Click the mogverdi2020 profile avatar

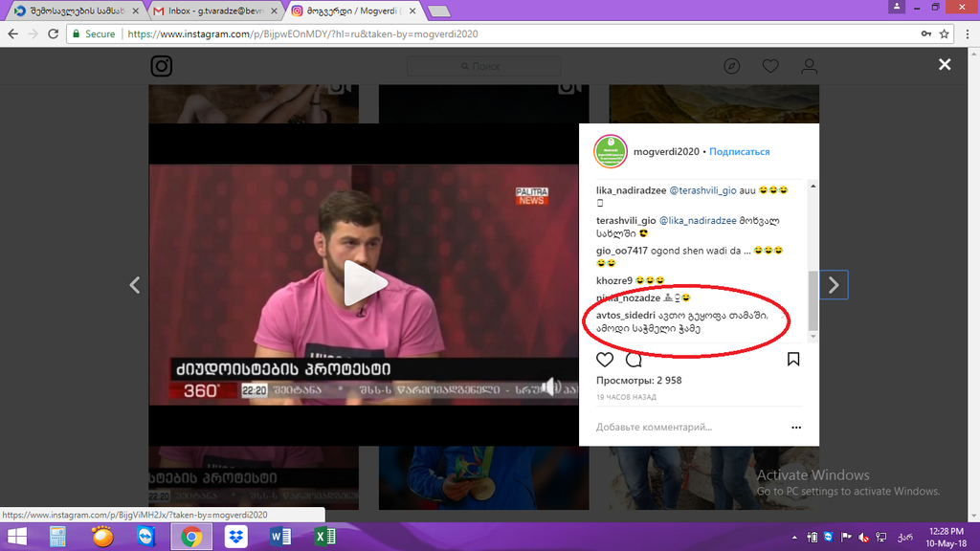pyautogui.click(x=610, y=151)
